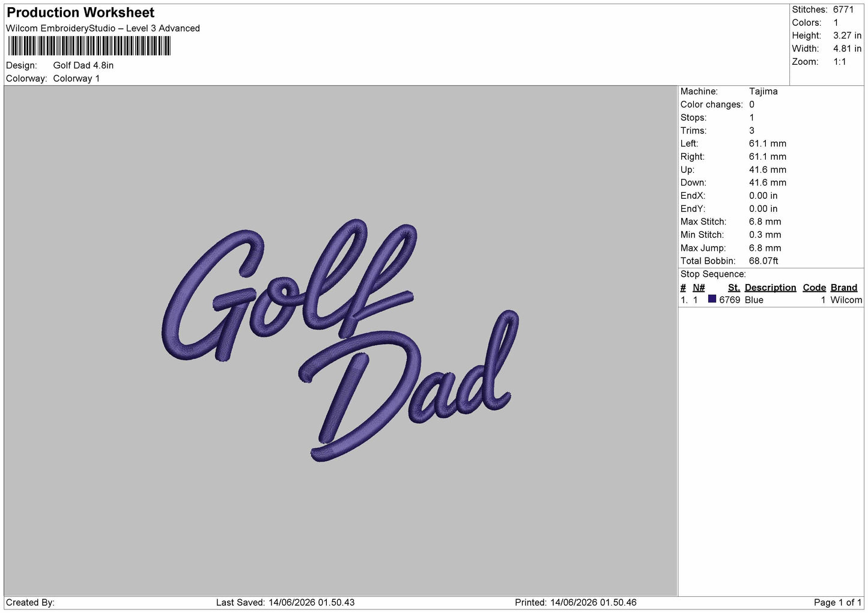Image resolution: width=868 pixels, height=613 pixels.
Task: Click the Brand column header
Action: pos(844,288)
